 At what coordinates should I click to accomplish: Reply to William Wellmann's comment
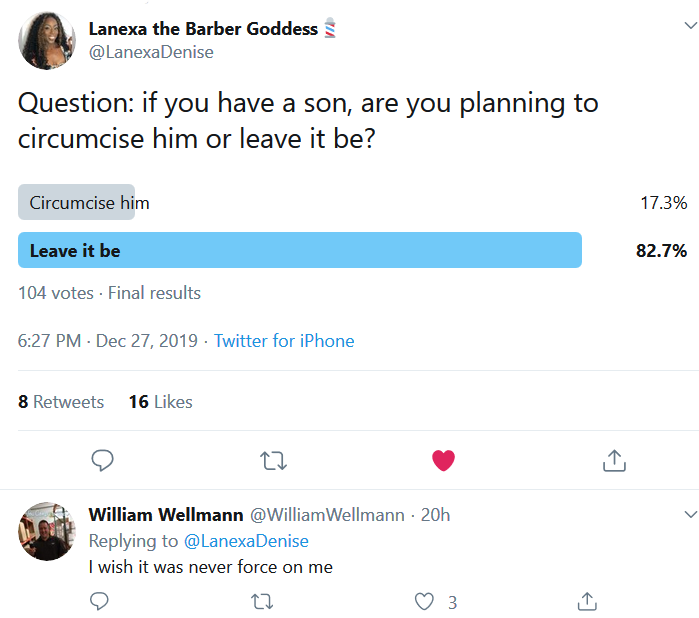pos(99,601)
